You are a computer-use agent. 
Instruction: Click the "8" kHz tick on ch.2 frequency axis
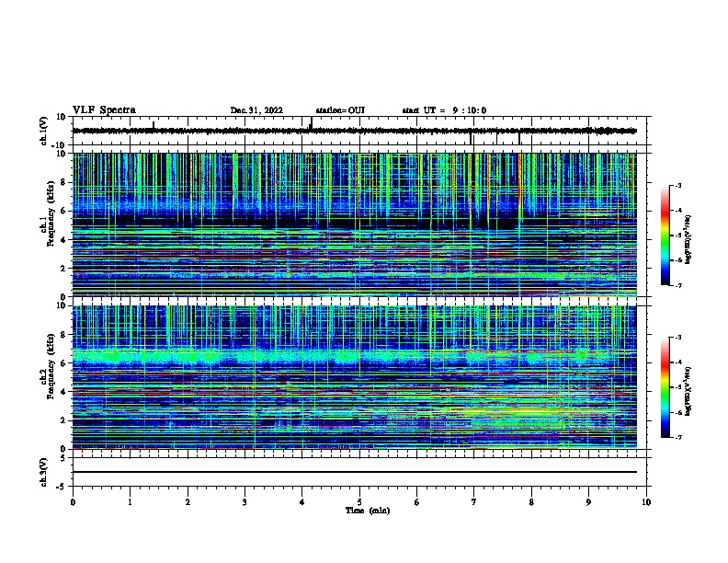64,335
